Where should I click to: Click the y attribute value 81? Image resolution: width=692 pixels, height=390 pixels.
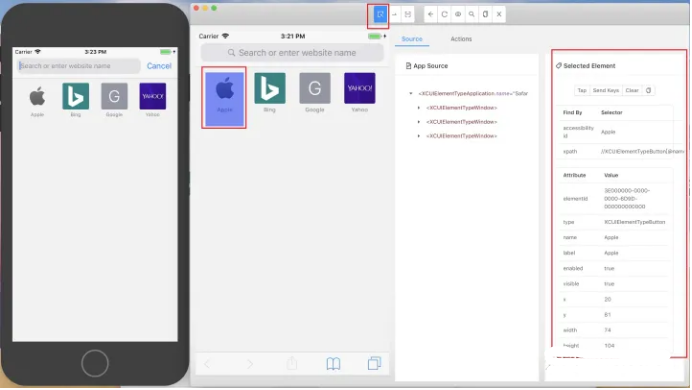pos(608,315)
